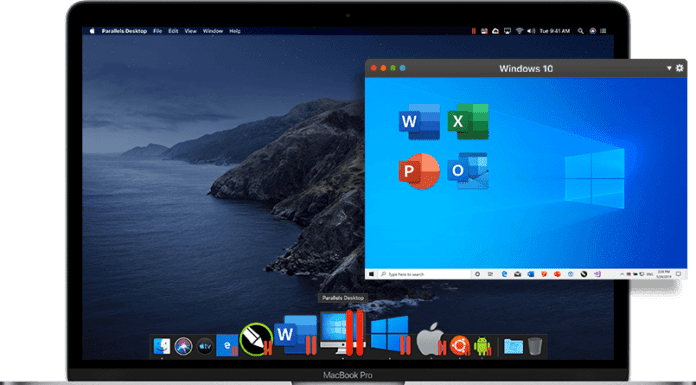Open the PowerPoint desktop shortcut
This screenshot has height=385, width=696.
point(419,171)
